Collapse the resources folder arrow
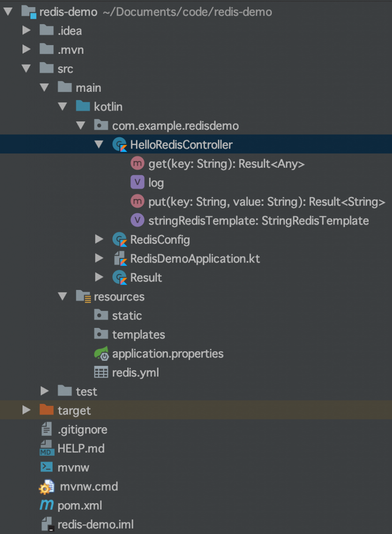Screen dimensions: 392x534 pyautogui.click(x=63, y=296)
